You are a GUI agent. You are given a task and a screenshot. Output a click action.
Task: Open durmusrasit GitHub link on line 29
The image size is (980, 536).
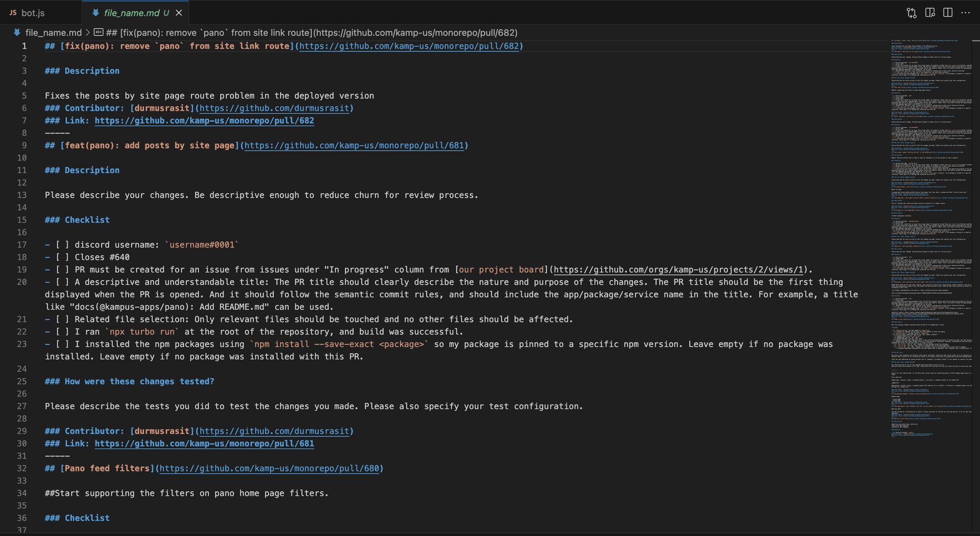274,431
